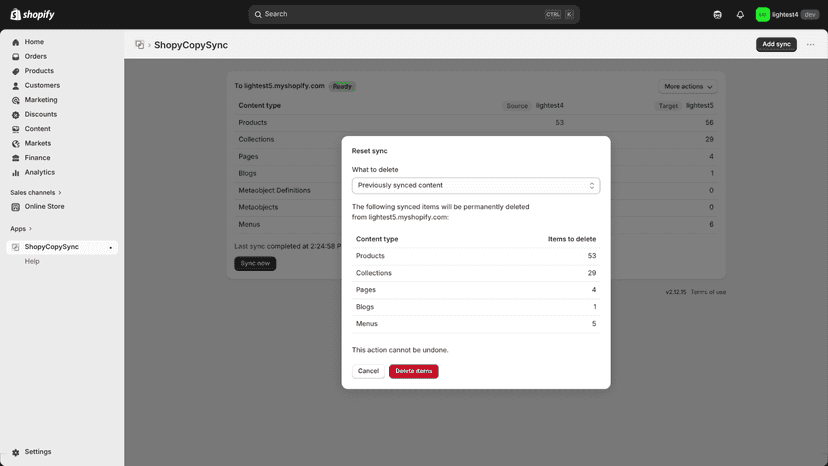The width and height of the screenshot is (828, 466).
Task: Click the Content icon in the sidebar
Action: tap(16, 129)
